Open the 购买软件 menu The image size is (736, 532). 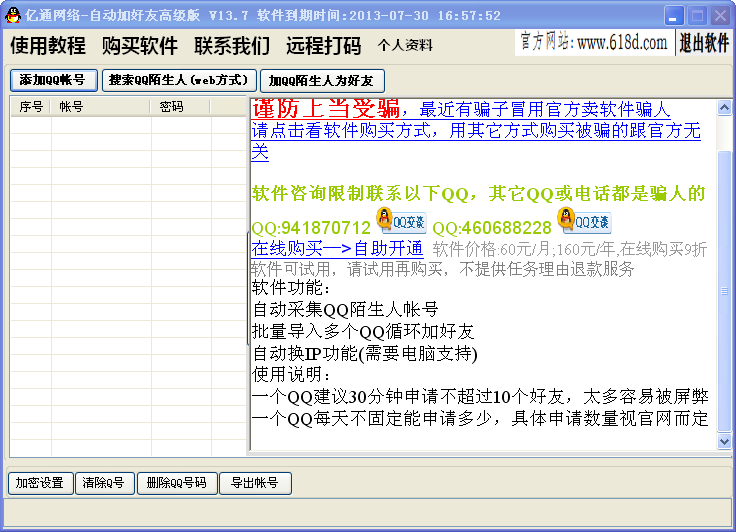pyautogui.click(x=139, y=46)
